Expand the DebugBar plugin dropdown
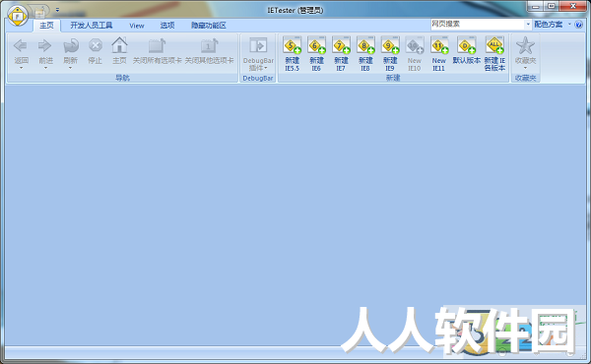 tap(258, 54)
